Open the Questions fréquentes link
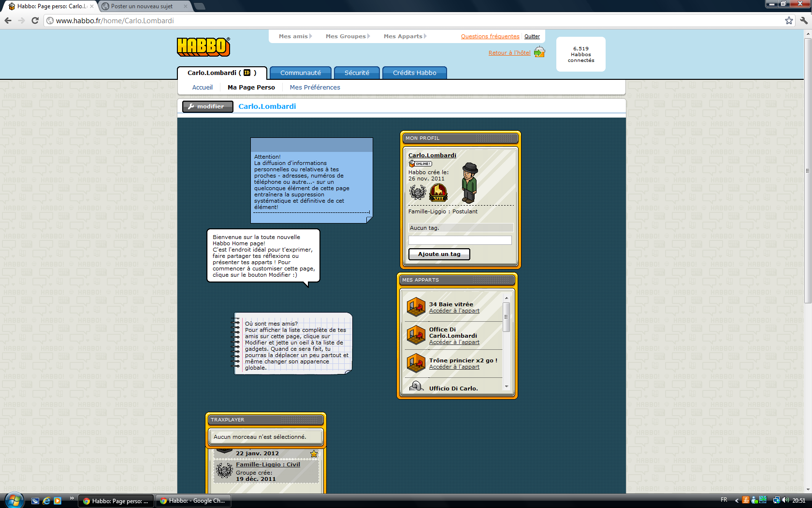Viewport: 812px width, 508px height. click(x=490, y=36)
